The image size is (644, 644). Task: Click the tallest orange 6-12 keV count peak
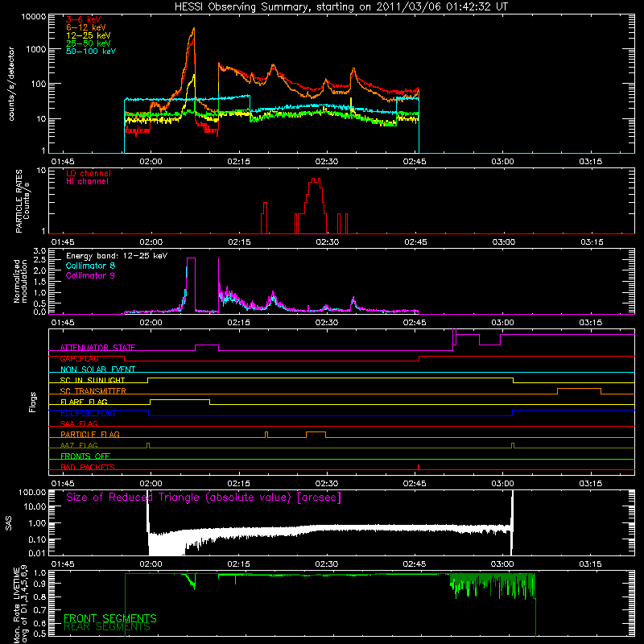[193, 31]
